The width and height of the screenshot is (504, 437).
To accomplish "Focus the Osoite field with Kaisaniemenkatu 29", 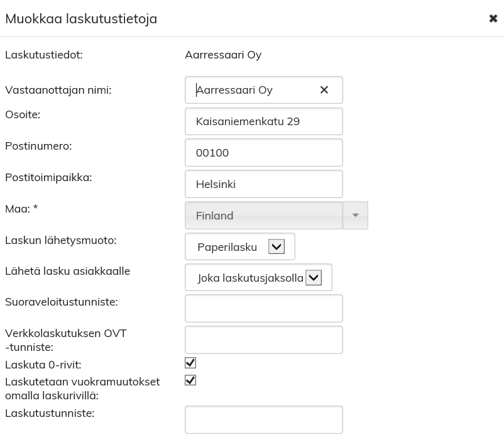I will [264, 121].
